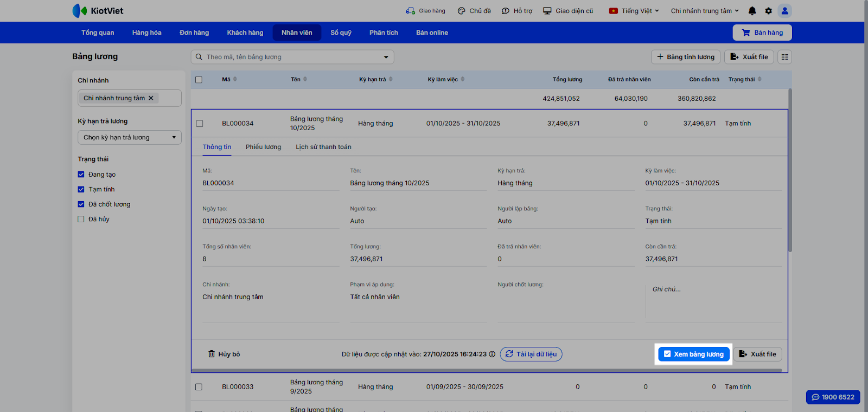Image resolution: width=868 pixels, height=412 pixels.
Task: Expand the search box dropdown arrow
Action: coord(386,57)
